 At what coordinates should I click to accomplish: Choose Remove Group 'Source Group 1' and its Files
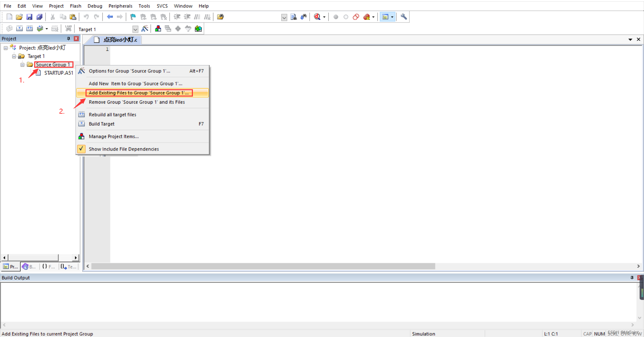143,102
